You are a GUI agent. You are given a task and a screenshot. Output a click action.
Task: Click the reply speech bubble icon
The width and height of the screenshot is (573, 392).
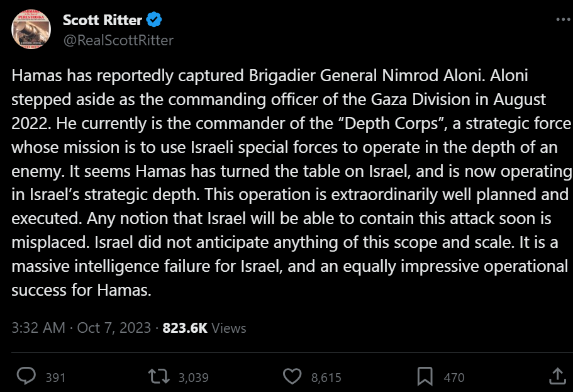tap(26, 376)
